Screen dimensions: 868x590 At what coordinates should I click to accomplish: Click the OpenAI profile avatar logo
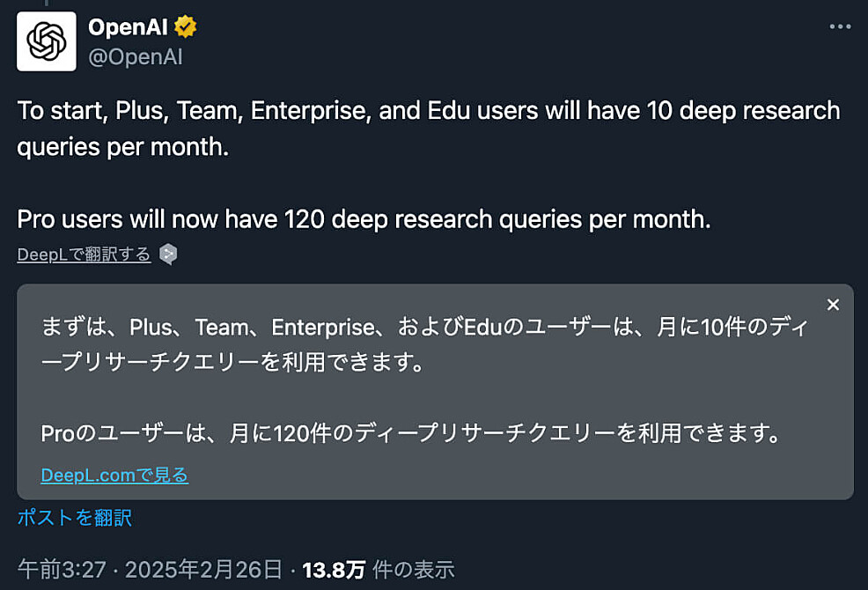tap(47, 41)
